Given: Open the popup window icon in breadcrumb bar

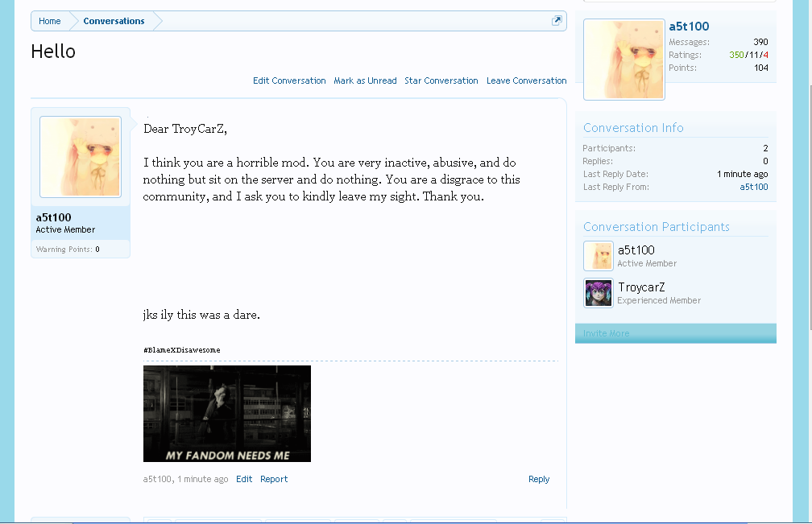Looking at the screenshot, I should coord(557,21).
